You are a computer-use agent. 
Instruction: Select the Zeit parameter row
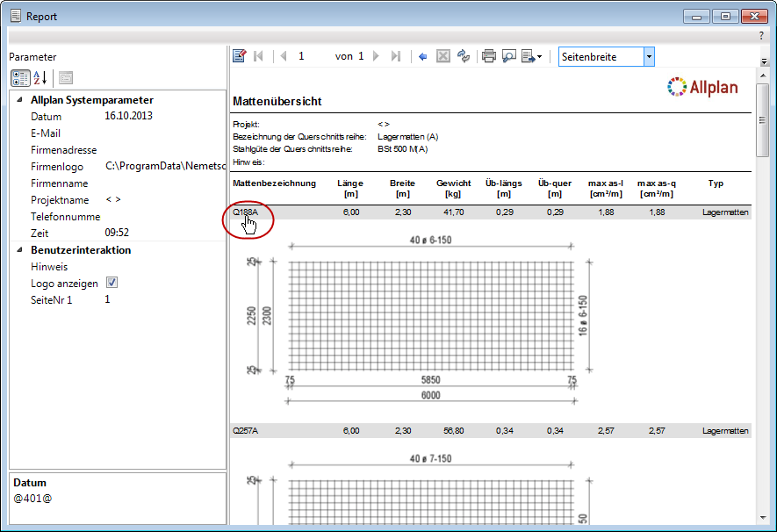[x=118, y=233]
